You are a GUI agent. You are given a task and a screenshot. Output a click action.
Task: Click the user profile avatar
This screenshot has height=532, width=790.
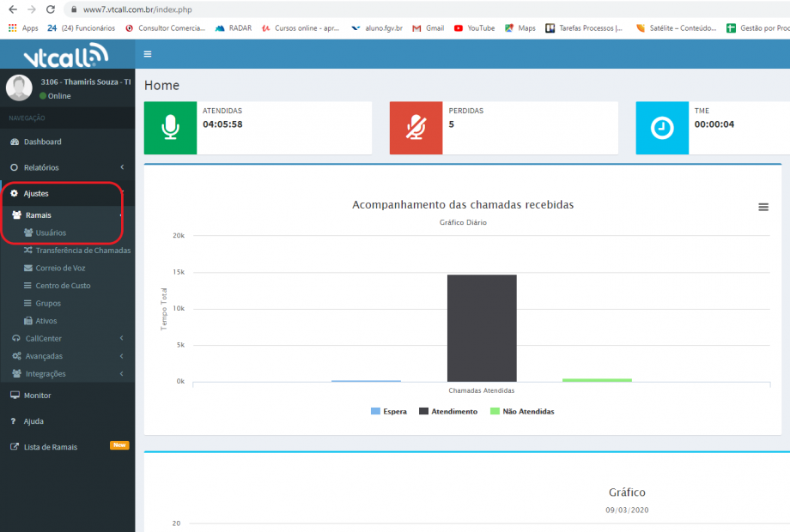(19, 88)
